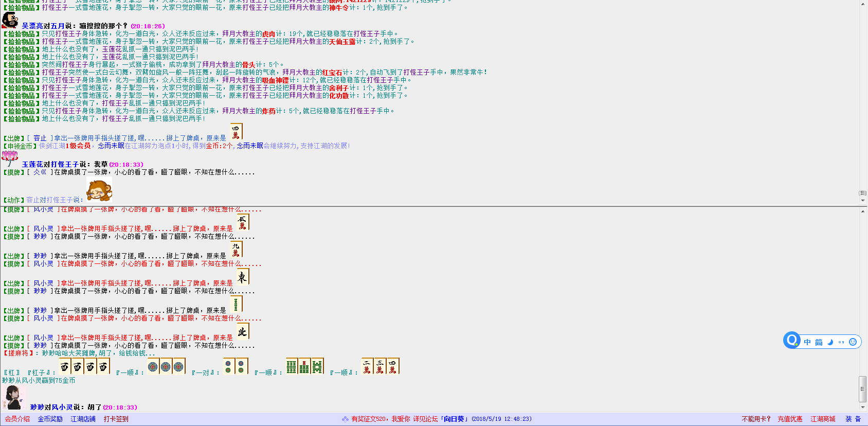Image resolution: width=868 pixels, height=426 pixels.
Task: Click the flower icon before 有奖征文520
Action: click(x=346, y=419)
